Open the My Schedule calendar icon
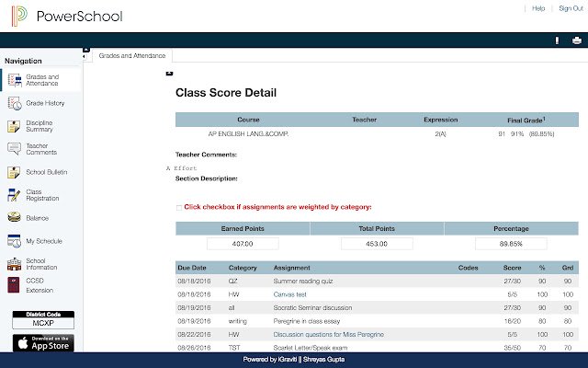The width and height of the screenshot is (588, 368). [15, 241]
